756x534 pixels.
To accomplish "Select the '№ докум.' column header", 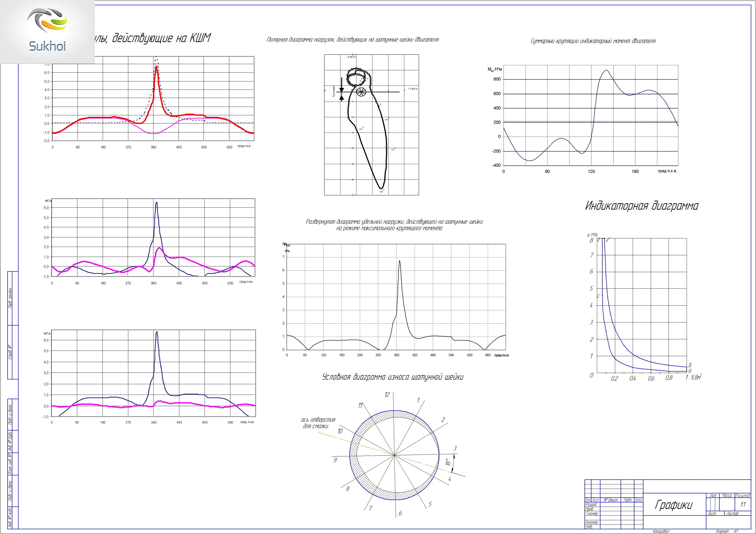I will tap(611, 500).
